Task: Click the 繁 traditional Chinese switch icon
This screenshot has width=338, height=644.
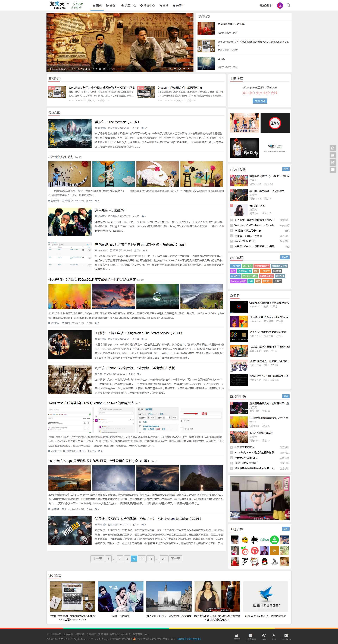Action: [x=333, y=162]
